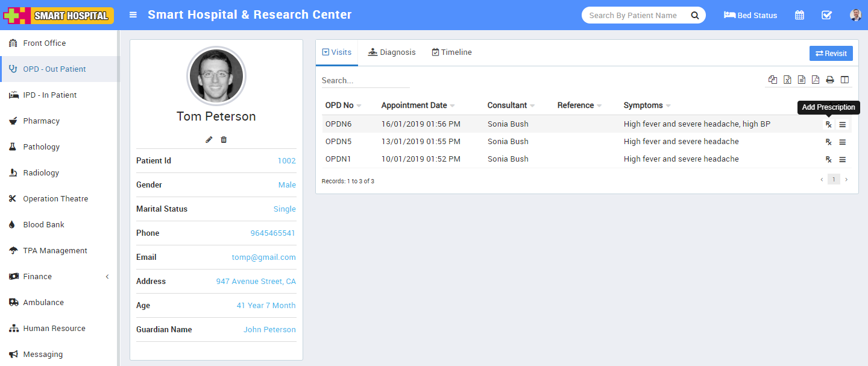The height and width of the screenshot is (366, 868).
Task: Switch to the Diagnosis tab
Action: click(391, 52)
